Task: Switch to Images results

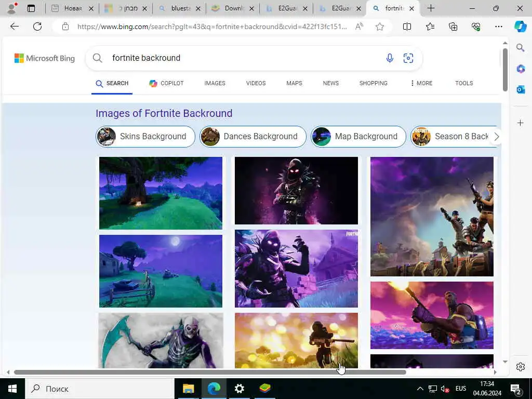Action: click(215, 83)
